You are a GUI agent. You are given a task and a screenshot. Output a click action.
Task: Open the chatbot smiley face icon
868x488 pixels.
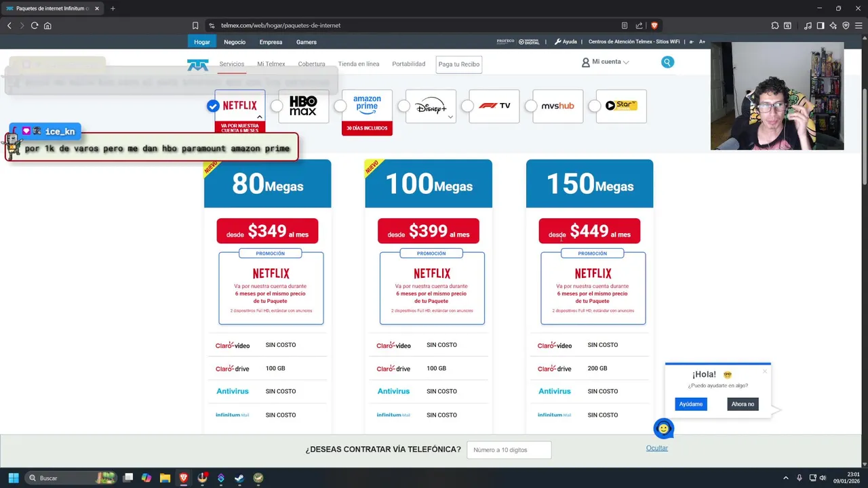click(x=663, y=428)
